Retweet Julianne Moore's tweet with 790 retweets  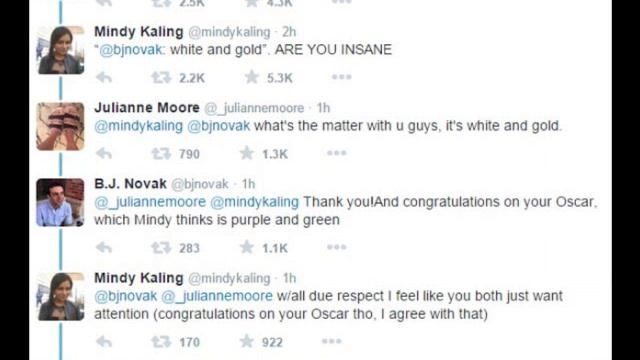coord(161,153)
